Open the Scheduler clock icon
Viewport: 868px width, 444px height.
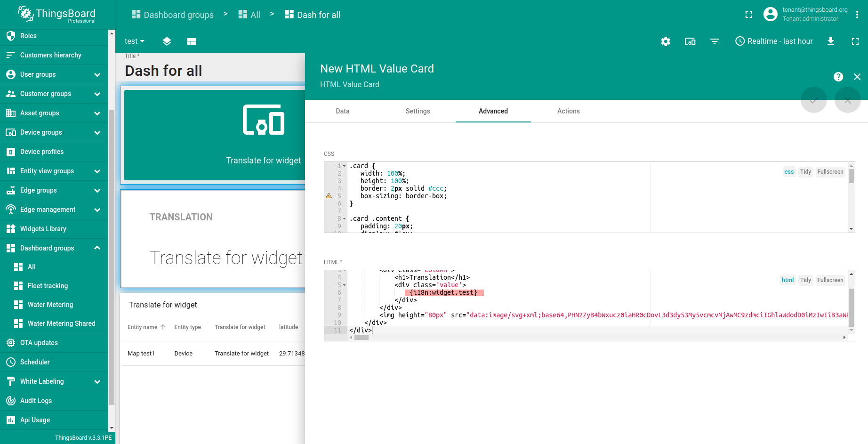pos(11,362)
